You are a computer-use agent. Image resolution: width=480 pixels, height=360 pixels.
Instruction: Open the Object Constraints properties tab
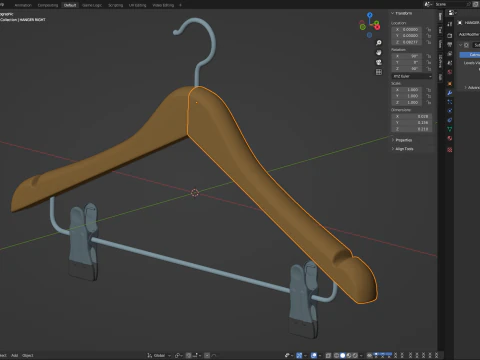coord(450,120)
